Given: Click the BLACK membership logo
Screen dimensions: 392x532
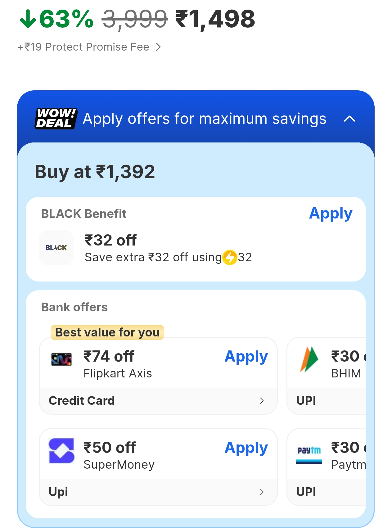Looking at the screenshot, I should click(x=56, y=248).
